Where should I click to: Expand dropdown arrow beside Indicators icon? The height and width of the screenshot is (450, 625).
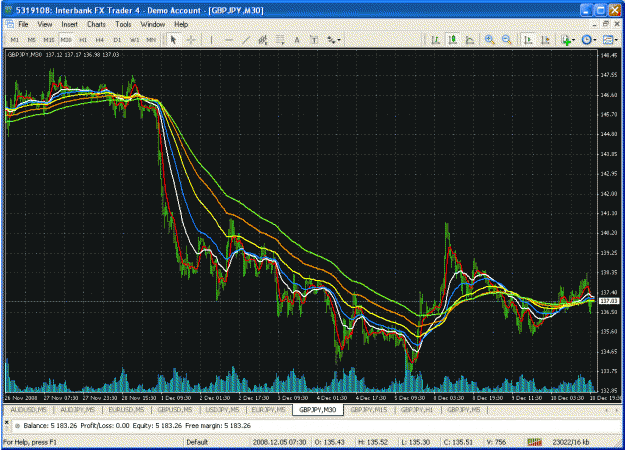[574, 40]
